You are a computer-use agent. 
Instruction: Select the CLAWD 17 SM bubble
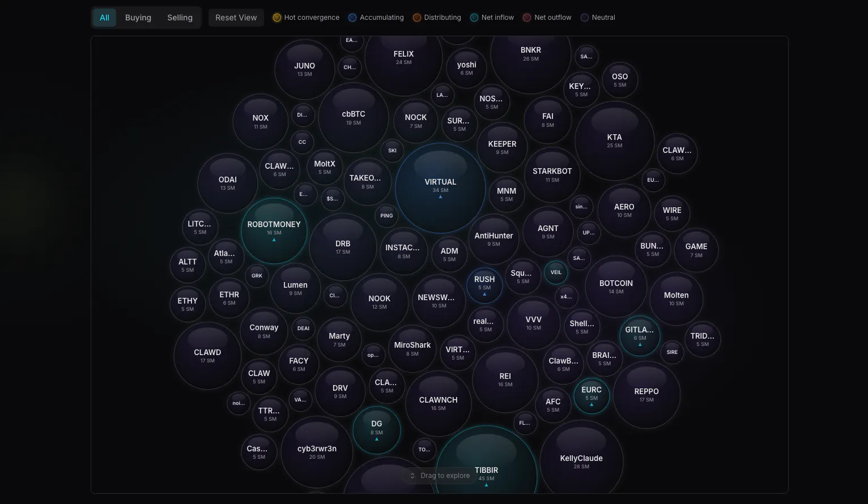click(207, 356)
